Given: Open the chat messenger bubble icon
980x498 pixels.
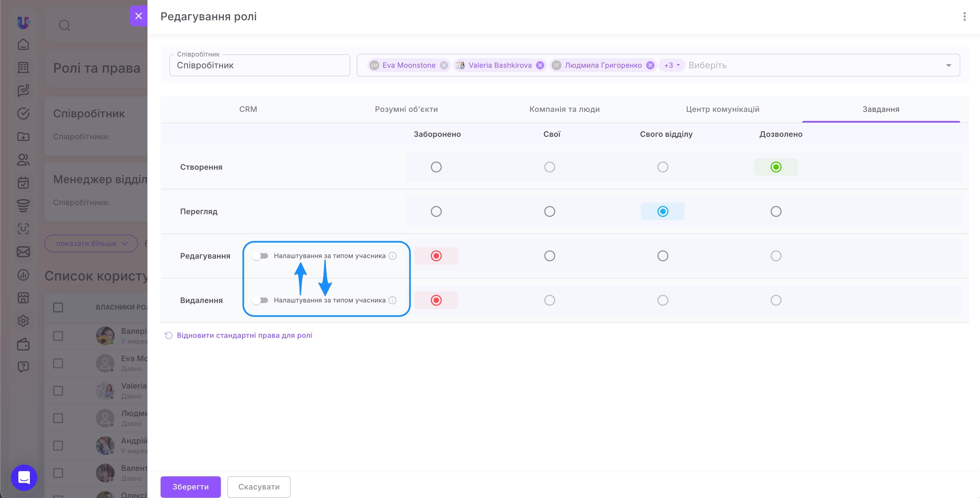Looking at the screenshot, I should pyautogui.click(x=24, y=477).
